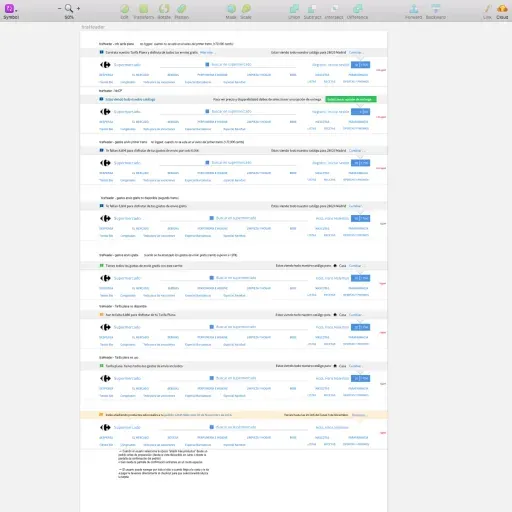The width and height of the screenshot is (512, 512).
Task: Click Carrefour logo under the orange banner
Action: (x=105, y=427)
